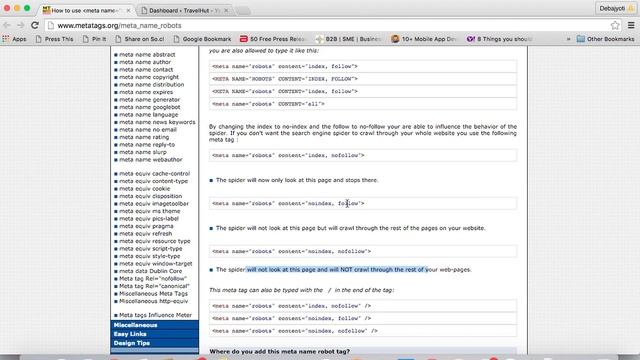The image size is (640, 360).
Task: Open a new tab with the blank tab button
Action: [243, 11]
